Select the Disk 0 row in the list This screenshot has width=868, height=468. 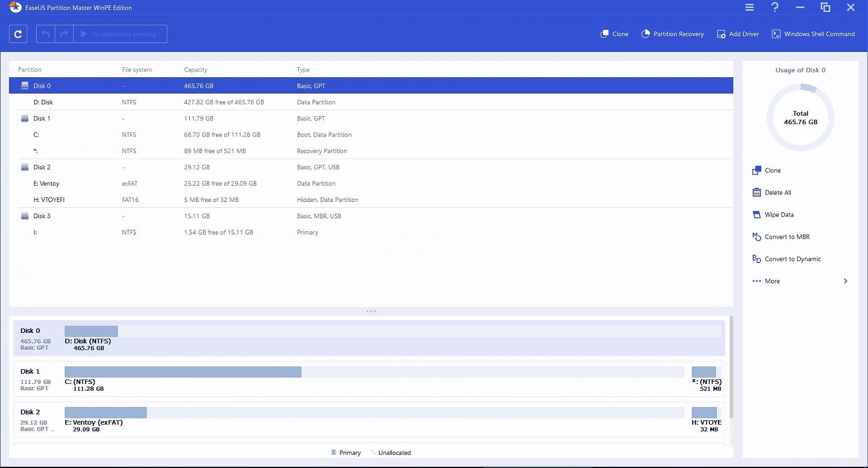(x=371, y=86)
